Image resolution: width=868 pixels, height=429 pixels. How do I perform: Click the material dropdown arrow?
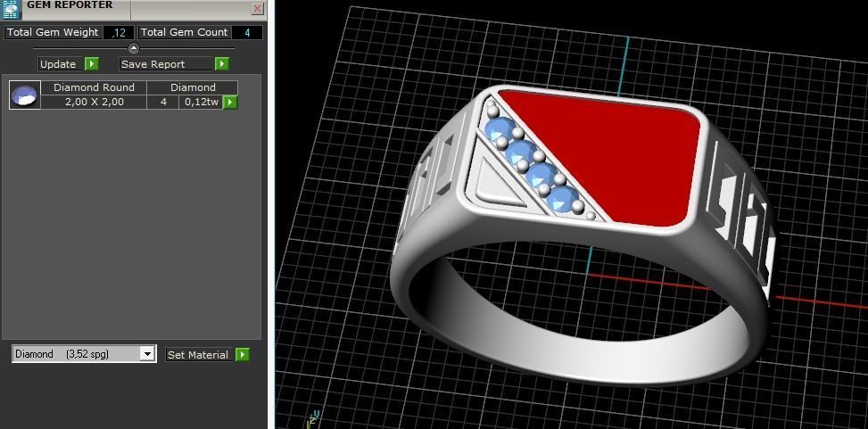pos(147,354)
